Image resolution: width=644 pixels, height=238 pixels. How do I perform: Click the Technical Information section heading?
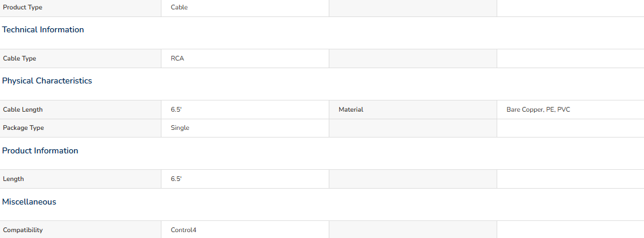click(43, 29)
